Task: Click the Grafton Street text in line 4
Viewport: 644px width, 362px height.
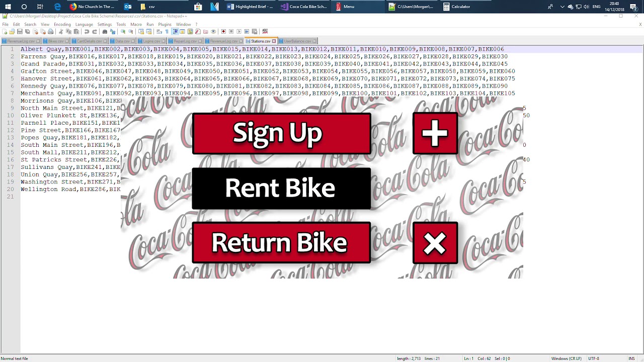Action: pyautogui.click(x=46, y=71)
